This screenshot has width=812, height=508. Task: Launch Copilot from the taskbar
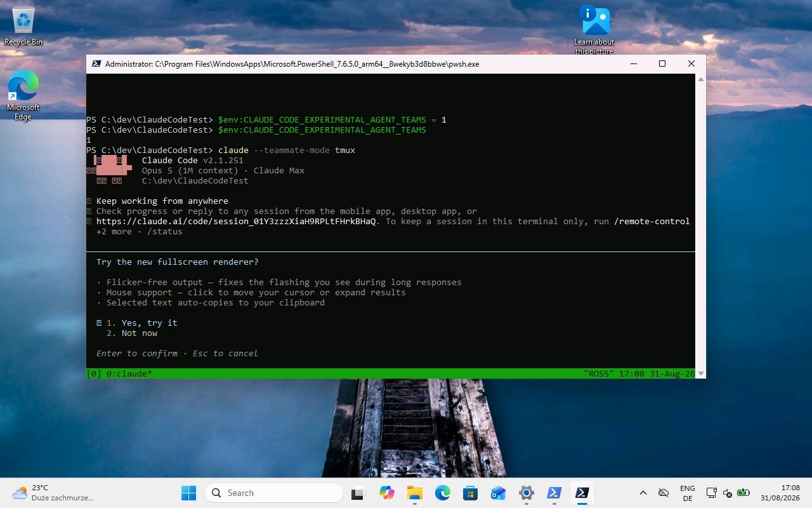click(386, 493)
